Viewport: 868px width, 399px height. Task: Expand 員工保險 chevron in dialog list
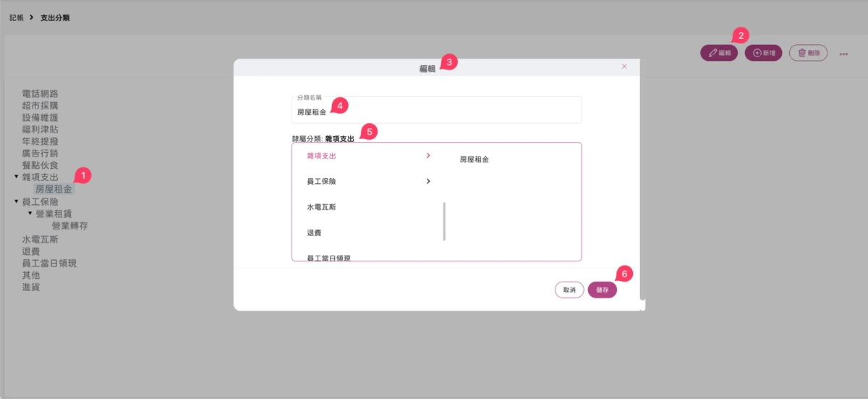(x=428, y=181)
